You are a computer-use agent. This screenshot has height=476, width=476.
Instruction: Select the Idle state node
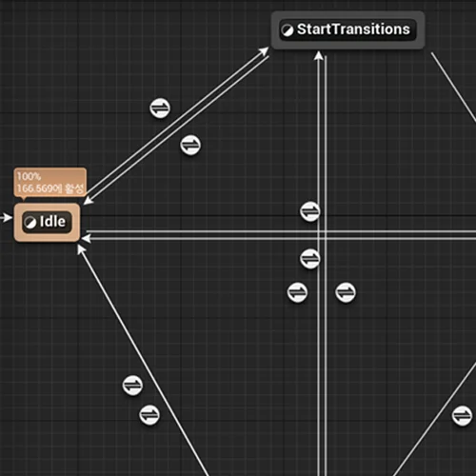pos(47,223)
